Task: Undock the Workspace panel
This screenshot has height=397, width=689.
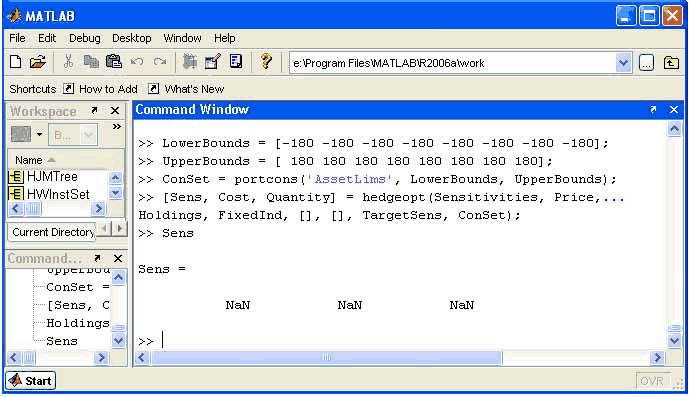Action: (x=94, y=110)
